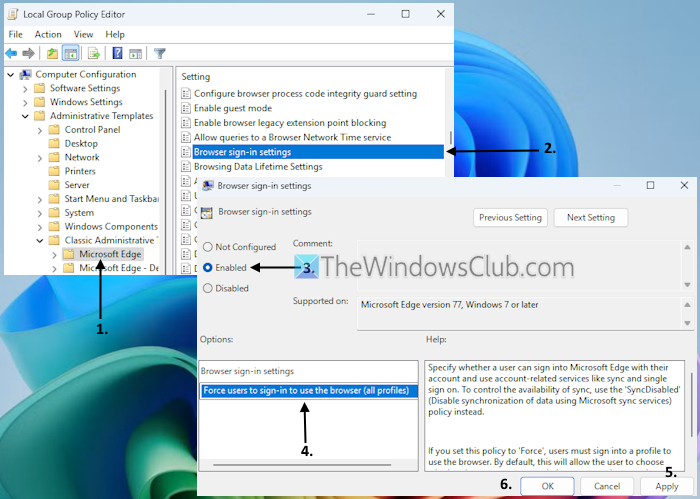Viewport: 700px width, 499px height.
Task: Expand the Microsoft Edge node
Action: [x=54, y=254]
